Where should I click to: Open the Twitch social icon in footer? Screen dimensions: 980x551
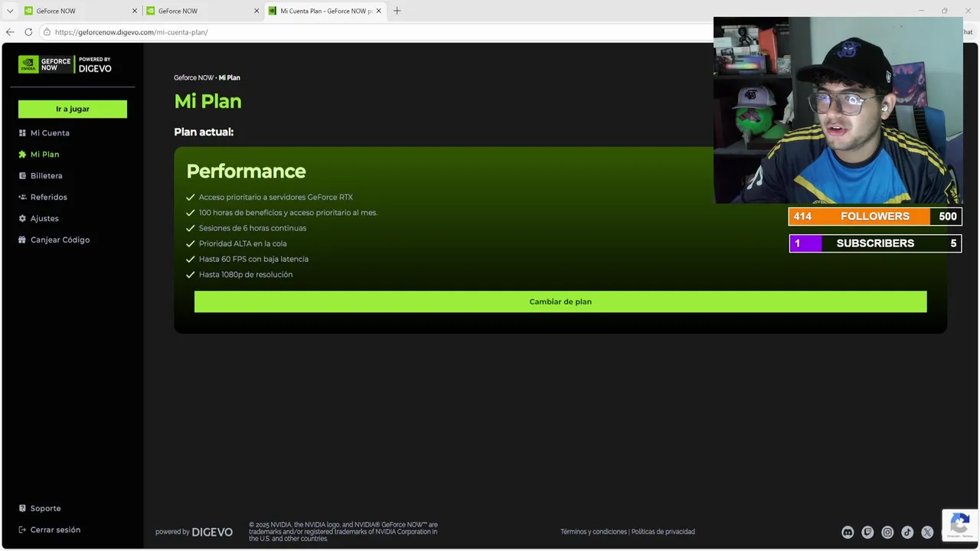(x=867, y=532)
